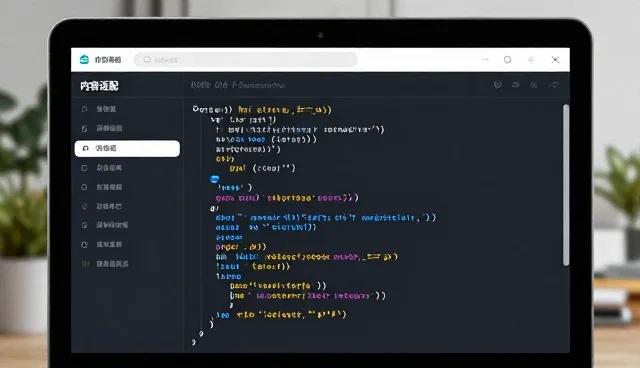The height and width of the screenshot is (368, 640).
Task: Click the rightmost icon in editor header
Action: 553,84
